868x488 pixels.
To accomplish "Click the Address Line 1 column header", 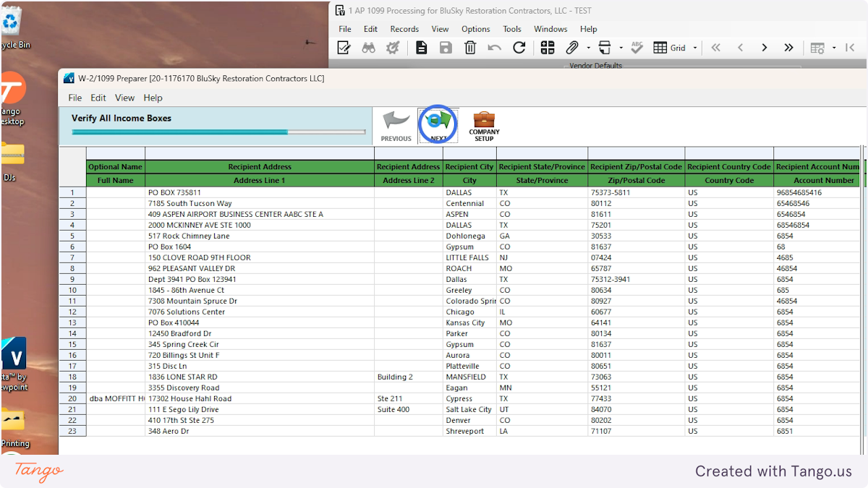I will coord(260,181).
